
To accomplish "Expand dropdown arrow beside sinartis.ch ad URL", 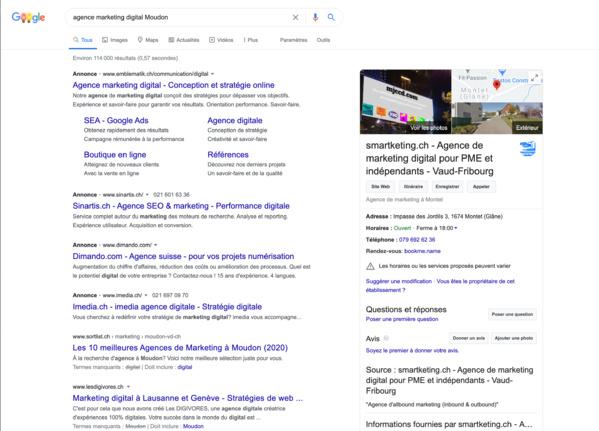I will point(147,194).
